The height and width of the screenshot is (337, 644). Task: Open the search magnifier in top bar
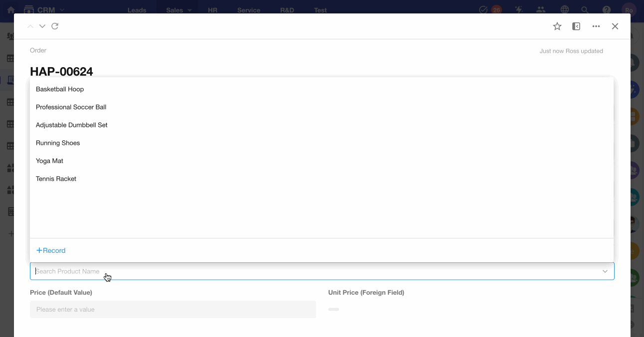coord(585,10)
